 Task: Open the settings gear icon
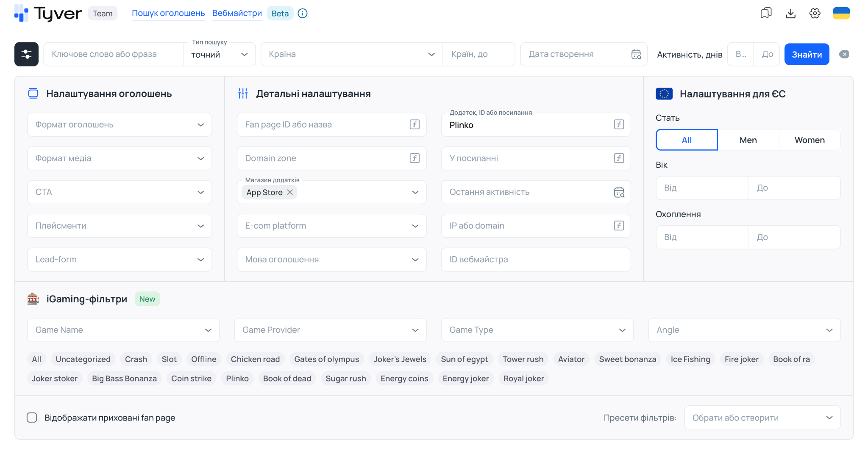[815, 14]
